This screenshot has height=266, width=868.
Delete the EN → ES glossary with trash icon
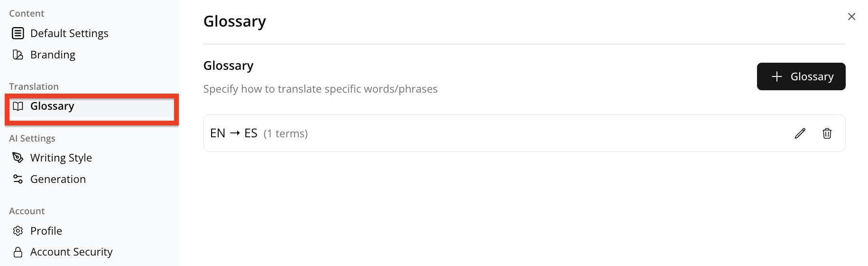[x=827, y=133]
